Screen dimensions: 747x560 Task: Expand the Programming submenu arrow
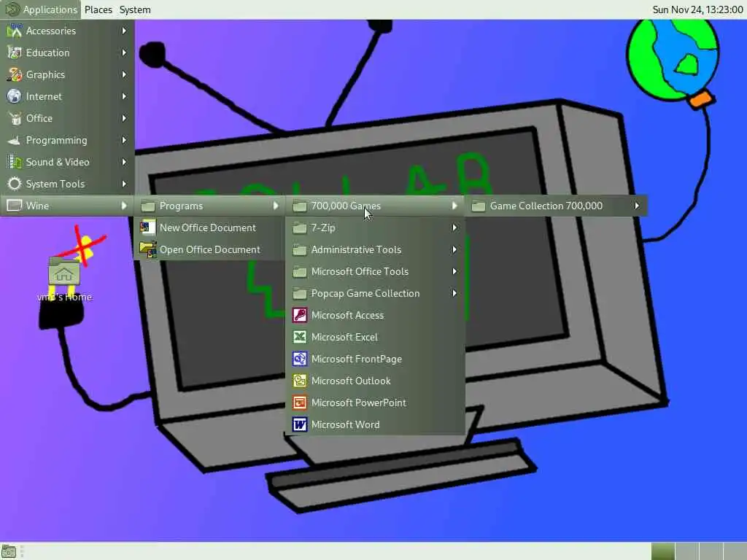pos(124,141)
